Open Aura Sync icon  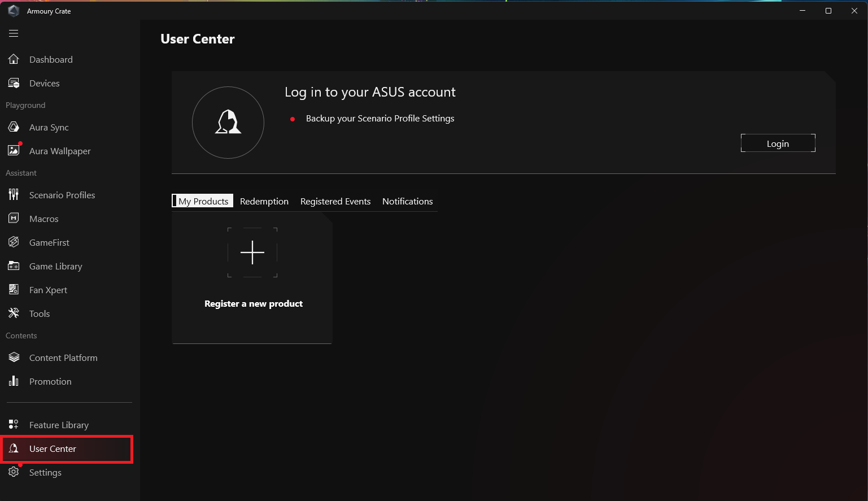point(14,127)
